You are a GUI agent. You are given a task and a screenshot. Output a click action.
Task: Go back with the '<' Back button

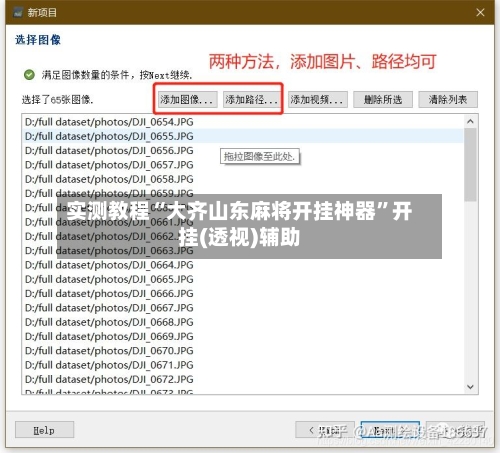click(x=325, y=430)
